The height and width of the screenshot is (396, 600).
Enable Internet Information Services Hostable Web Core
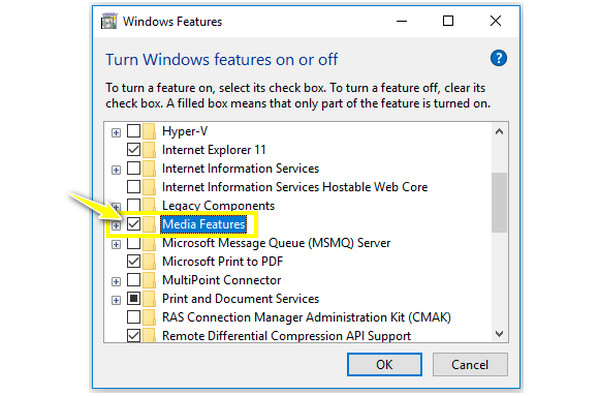tap(134, 187)
